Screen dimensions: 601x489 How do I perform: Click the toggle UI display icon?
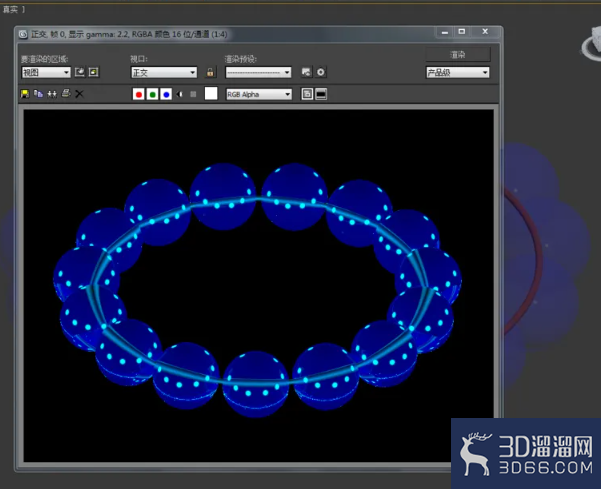[321, 94]
